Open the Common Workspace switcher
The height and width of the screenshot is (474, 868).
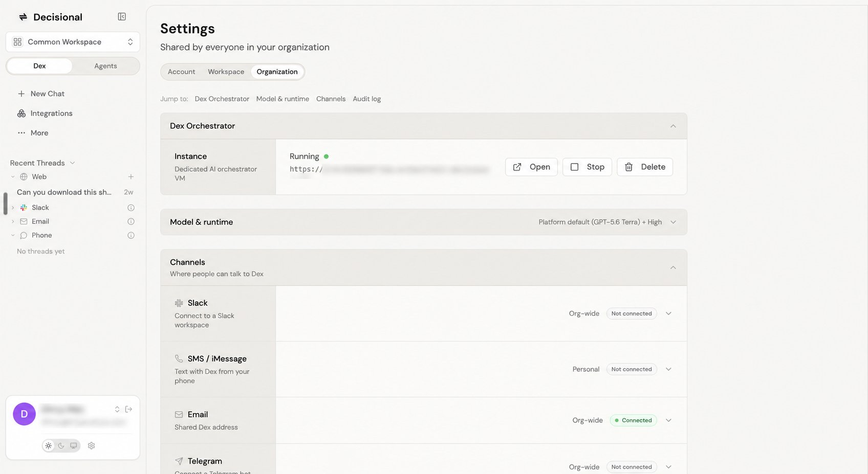73,42
